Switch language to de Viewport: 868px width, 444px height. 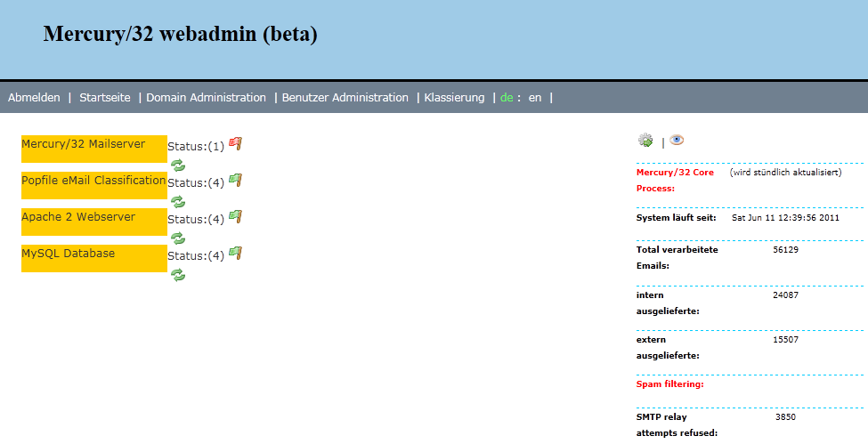tap(507, 98)
